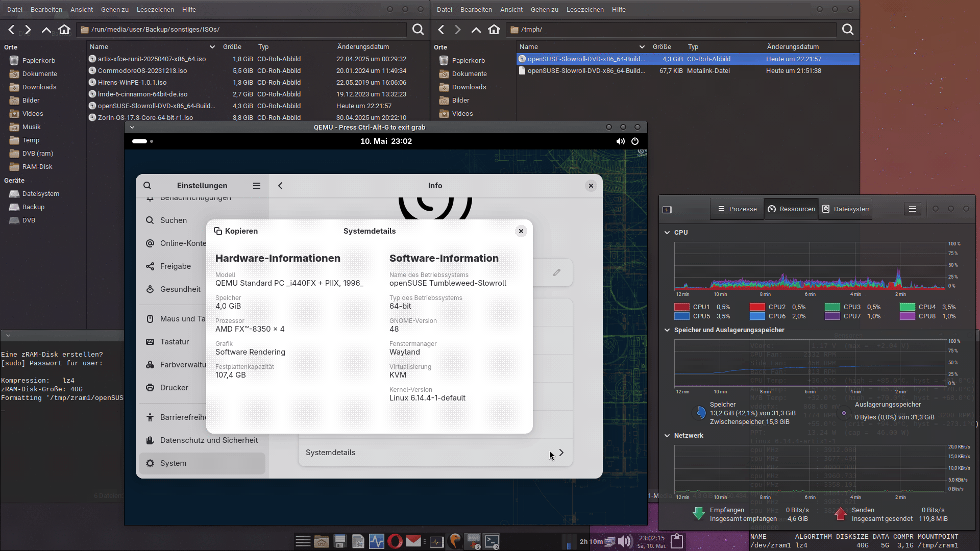Go back from the Info page
The height and width of the screenshot is (551, 980).
tap(280, 186)
